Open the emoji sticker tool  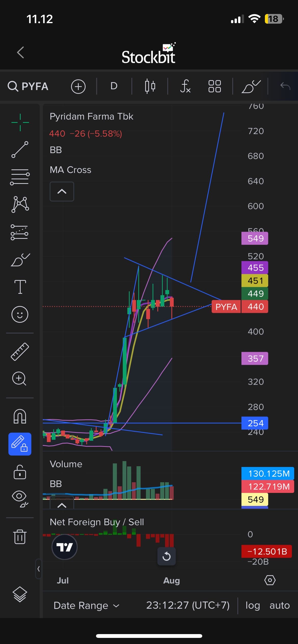click(x=20, y=314)
